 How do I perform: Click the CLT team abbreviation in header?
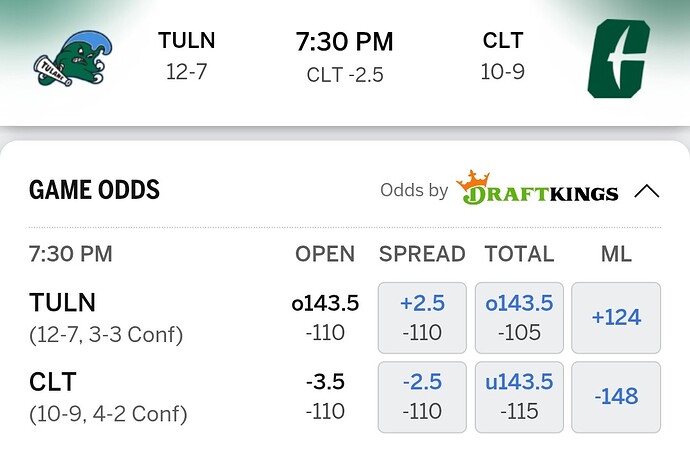click(x=502, y=41)
